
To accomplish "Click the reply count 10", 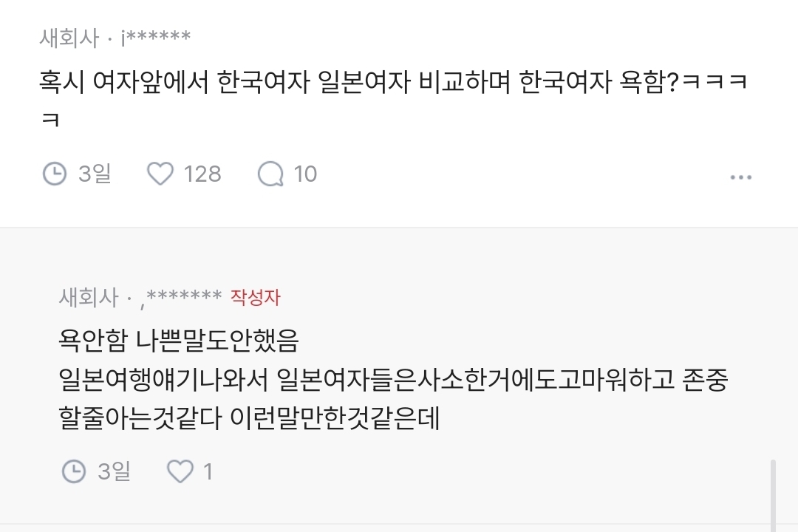I will 305,174.
